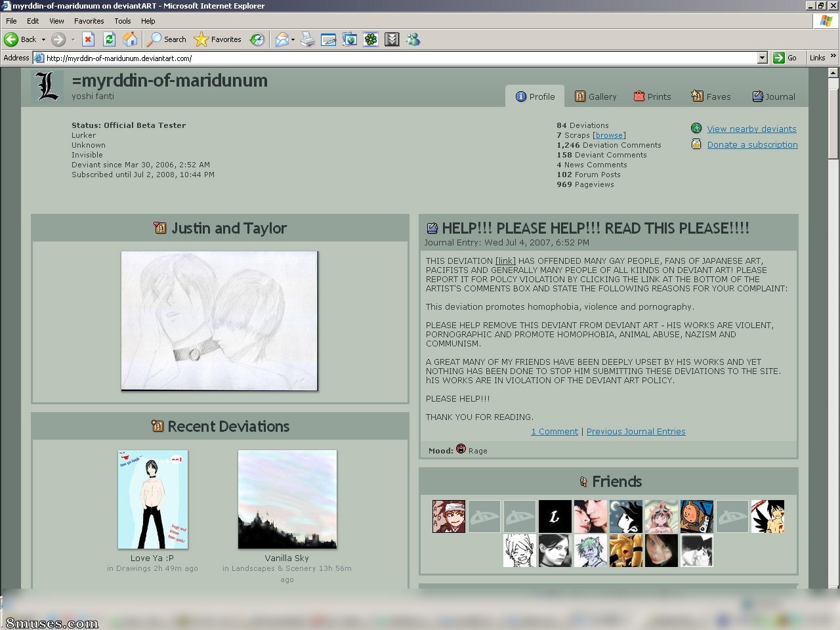
Task: Click the Rage mood emoticon
Action: tap(461, 450)
